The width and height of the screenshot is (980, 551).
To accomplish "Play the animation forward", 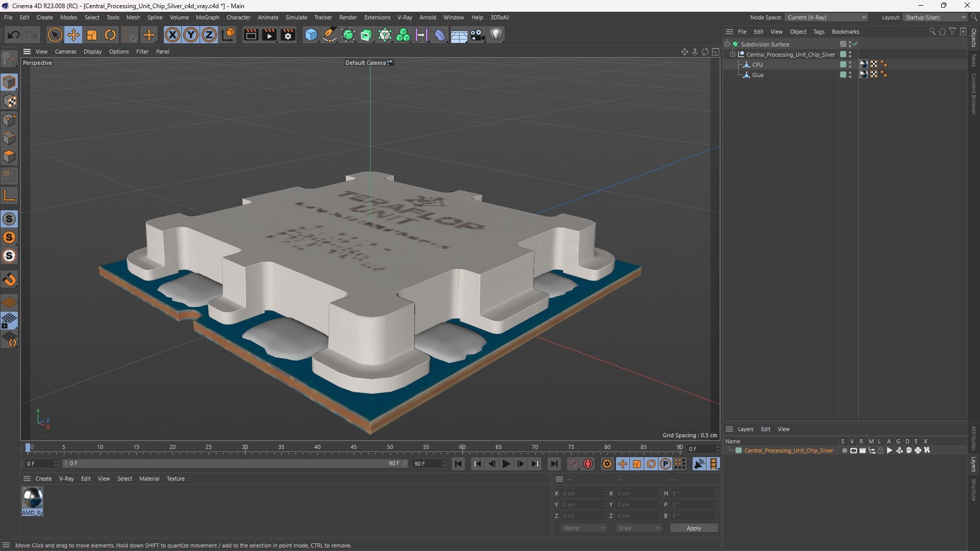I will (x=506, y=464).
